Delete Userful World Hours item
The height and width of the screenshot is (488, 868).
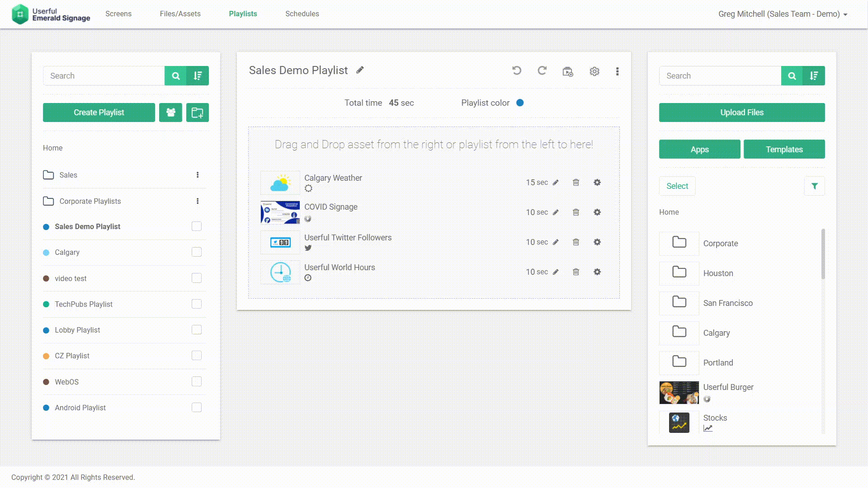click(576, 272)
